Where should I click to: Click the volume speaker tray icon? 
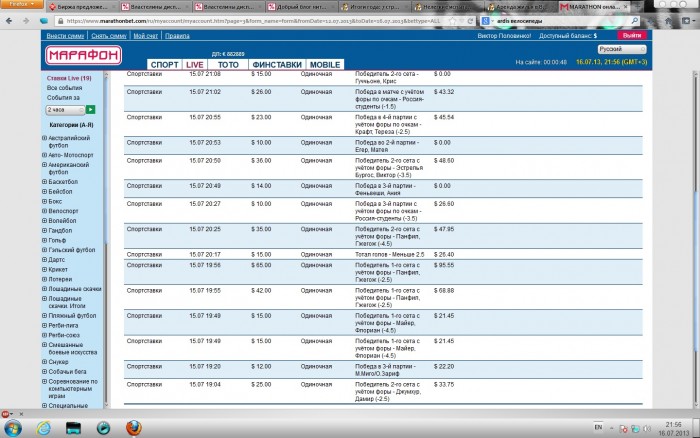coord(647,429)
